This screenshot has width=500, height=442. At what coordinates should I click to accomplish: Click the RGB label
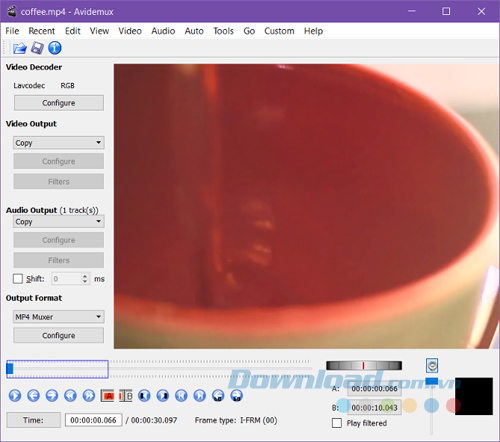[67, 86]
